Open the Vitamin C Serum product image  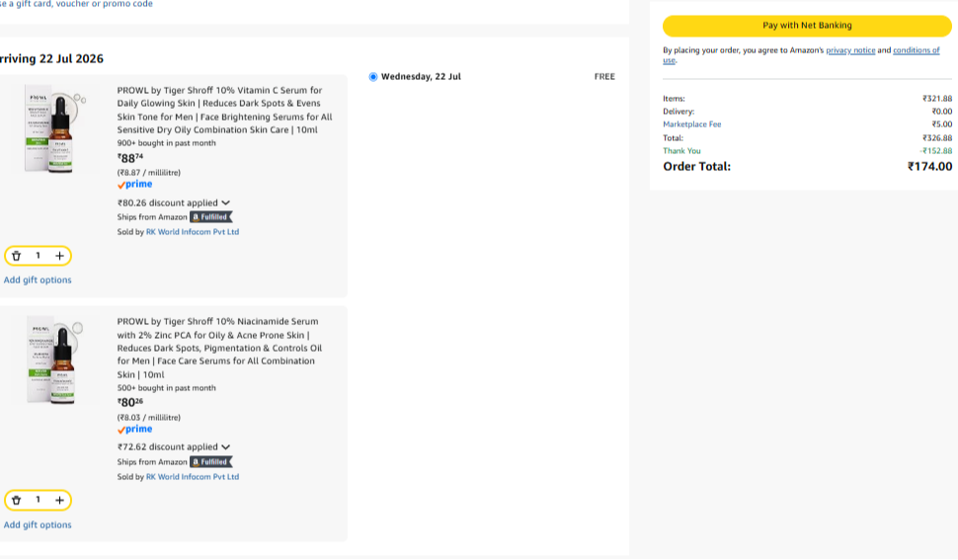[55, 128]
